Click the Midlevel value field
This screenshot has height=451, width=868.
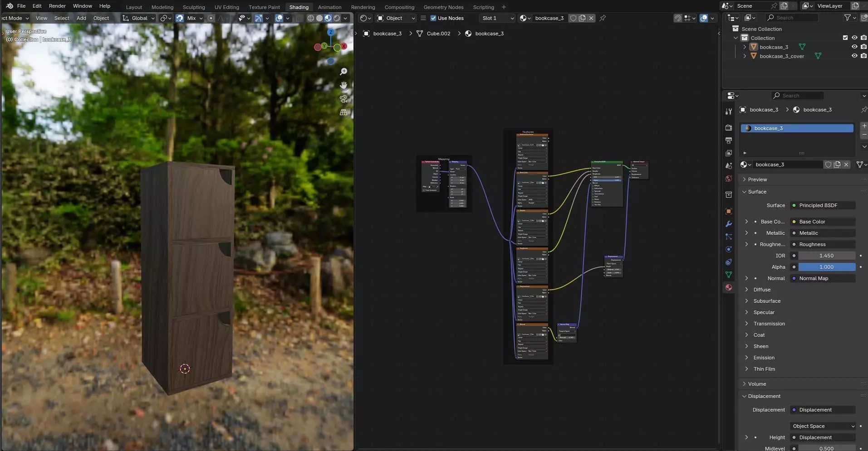click(827, 448)
